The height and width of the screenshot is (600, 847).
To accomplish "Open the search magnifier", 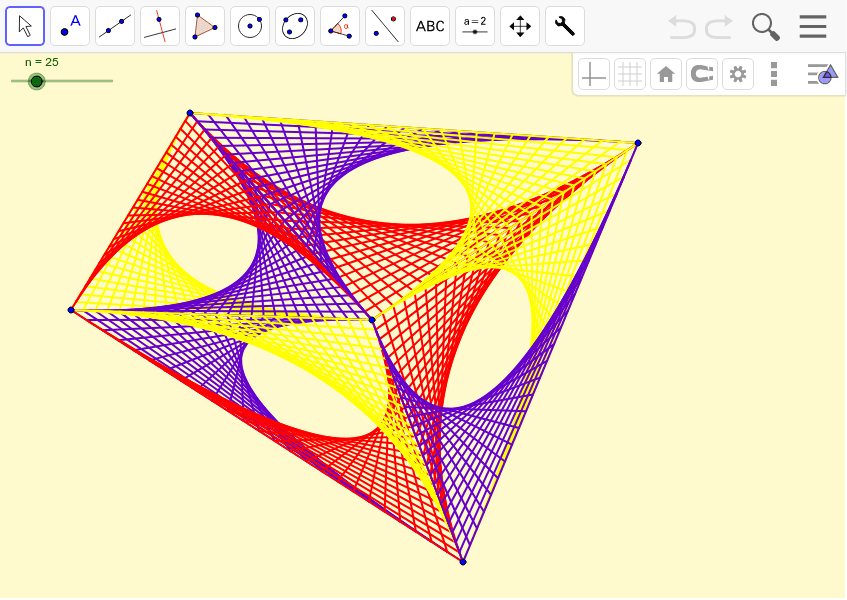I will (x=765, y=26).
